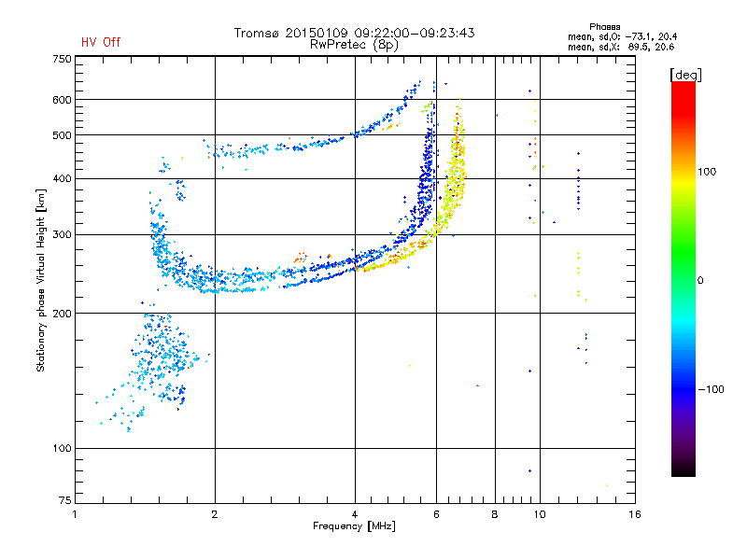The image size is (747, 560).
Task: Click the y-axis tick label "100" on height axis
Action: (x=62, y=448)
